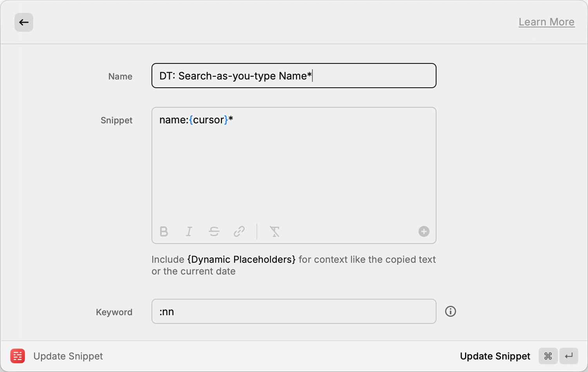Click the Return key shortcut badge
This screenshot has width=588, height=372.
pos(568,356)
